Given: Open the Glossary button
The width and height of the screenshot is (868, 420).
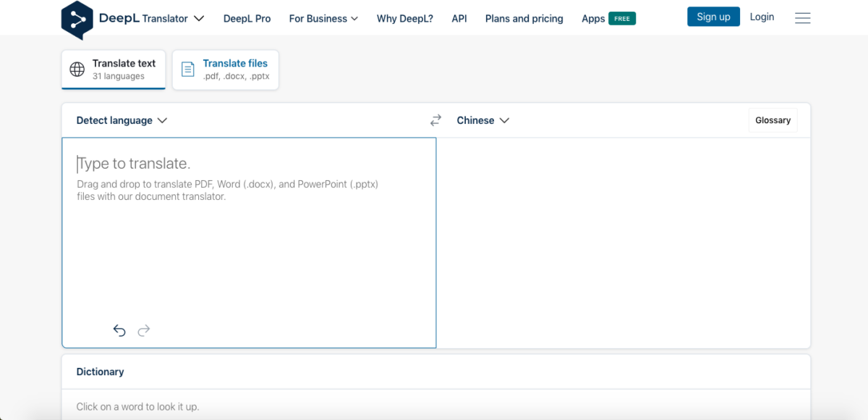Looking at the screenshot, I should point(773,120).
